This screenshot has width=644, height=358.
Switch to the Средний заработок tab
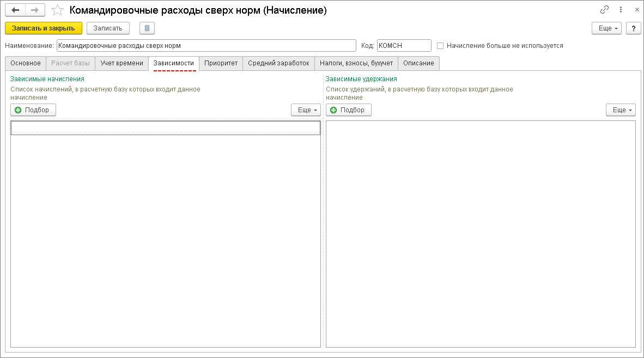pos(278,63)
